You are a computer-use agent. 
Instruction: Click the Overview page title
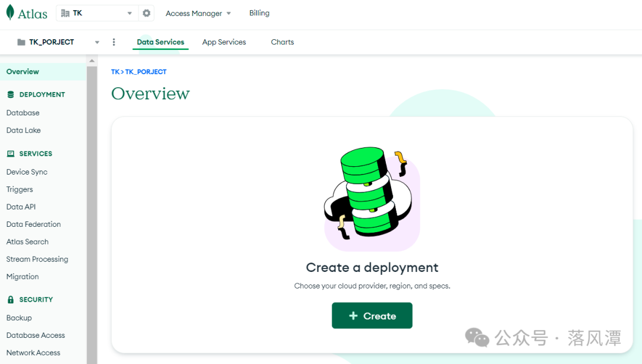click(x=150, y=94)
